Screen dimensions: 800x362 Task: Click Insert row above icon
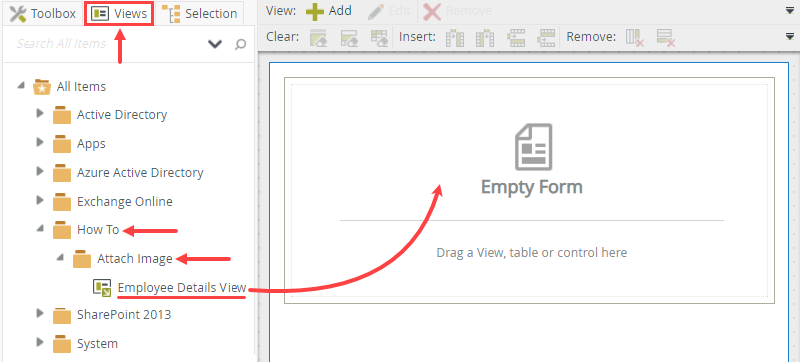(516, 38)
